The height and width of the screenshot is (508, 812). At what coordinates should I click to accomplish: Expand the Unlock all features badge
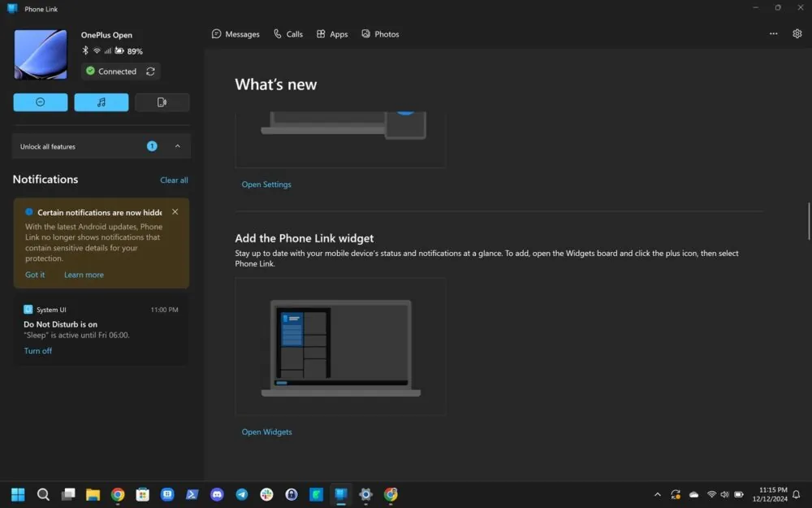[152, 146]
